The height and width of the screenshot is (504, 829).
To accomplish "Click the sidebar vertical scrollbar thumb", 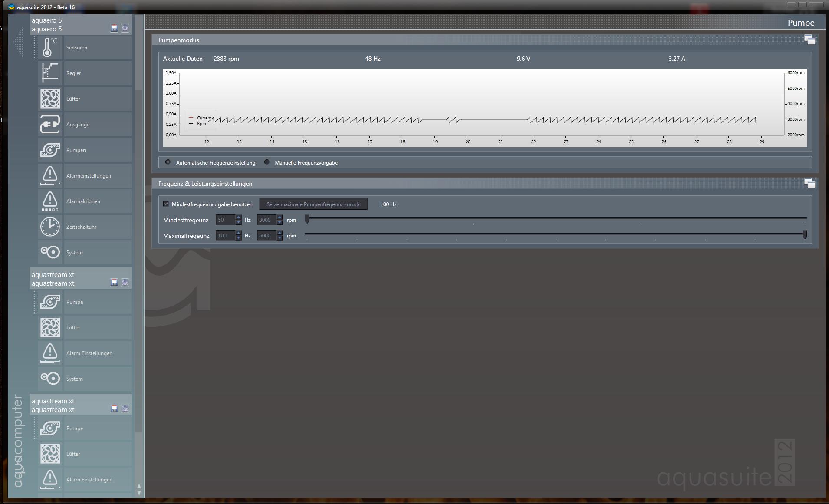I will coord(139,261).
